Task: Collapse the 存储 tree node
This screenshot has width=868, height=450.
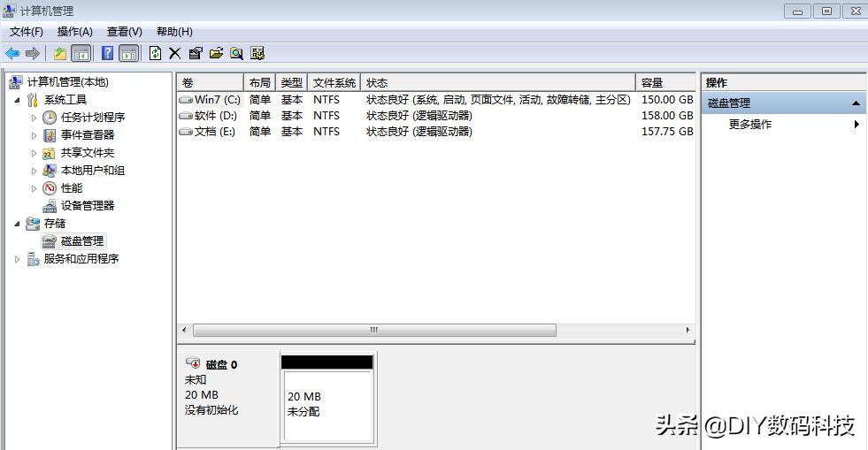Action: [x=17, y=224]
